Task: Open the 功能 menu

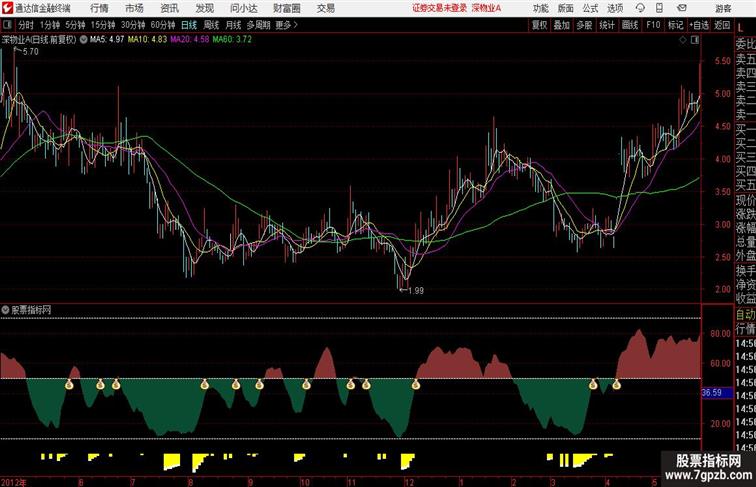Action: [x=540, y=8]
